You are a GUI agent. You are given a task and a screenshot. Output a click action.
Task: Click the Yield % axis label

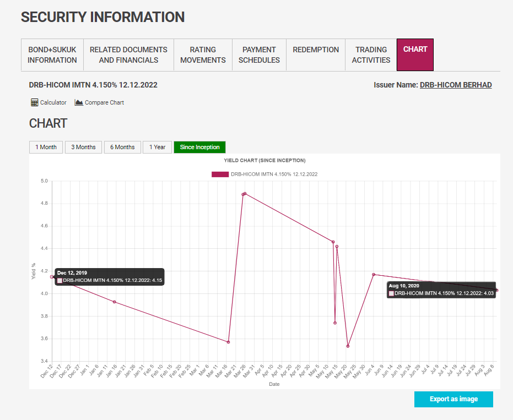click(x=34, y=271)
